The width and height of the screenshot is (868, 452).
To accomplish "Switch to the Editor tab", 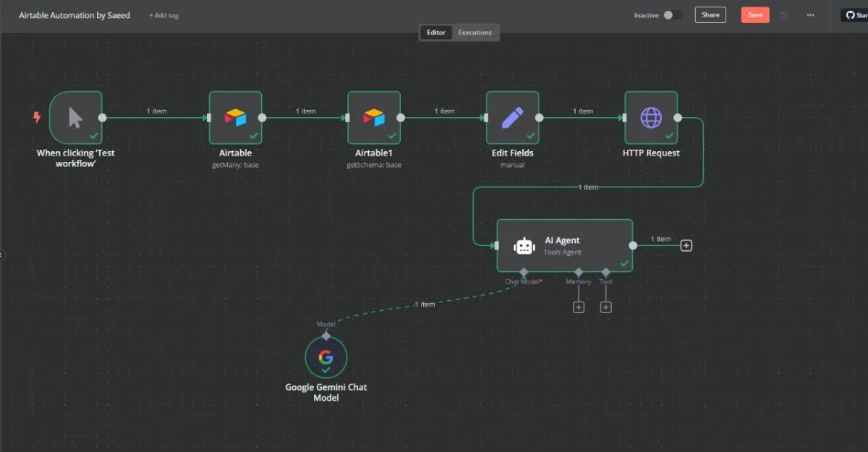I will tap(436, 33).
